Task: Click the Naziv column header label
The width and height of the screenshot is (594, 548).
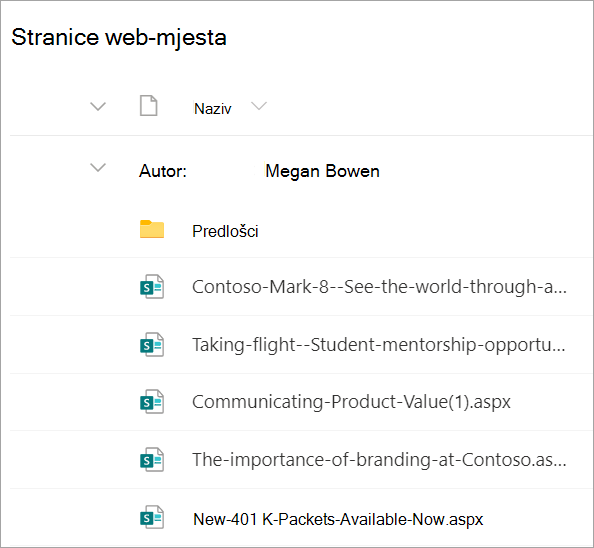Action: pos(213,109)
